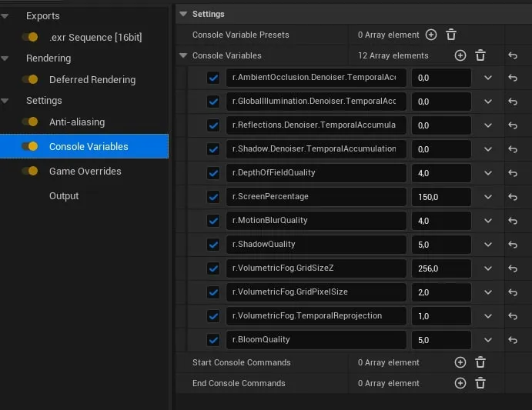532x410 pixels.
Task: Open the r.ShadowQuality row dropdown arrow
Action: pos(488,245)
